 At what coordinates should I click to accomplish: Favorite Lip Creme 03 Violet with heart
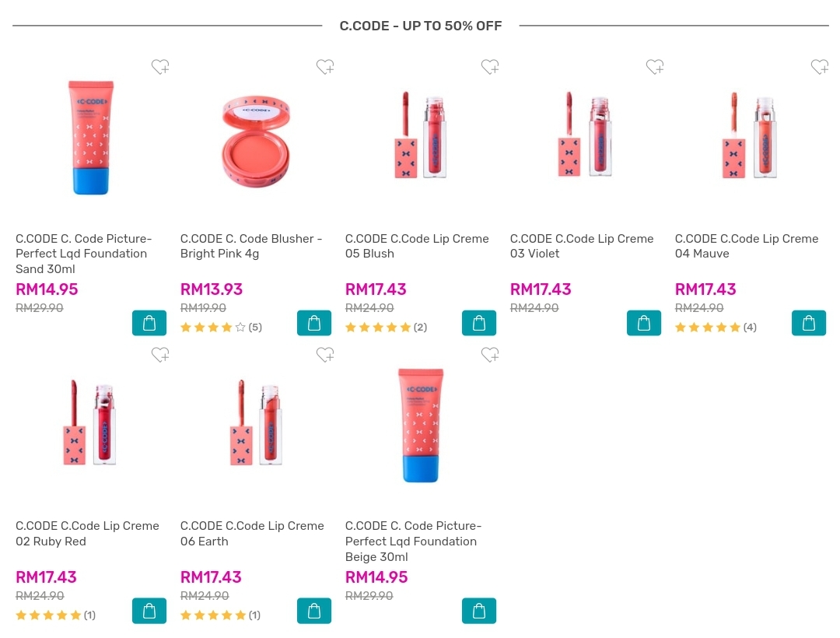655,68
